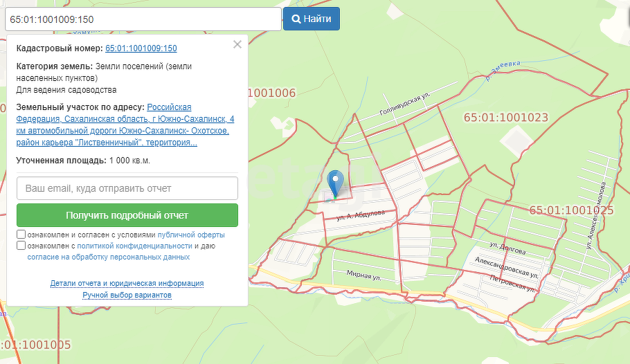The height and width of the screenshot is (364, 630).
Task: Open cadastral number link 65:01:1001009:150
Action: [x=141, y=48]
